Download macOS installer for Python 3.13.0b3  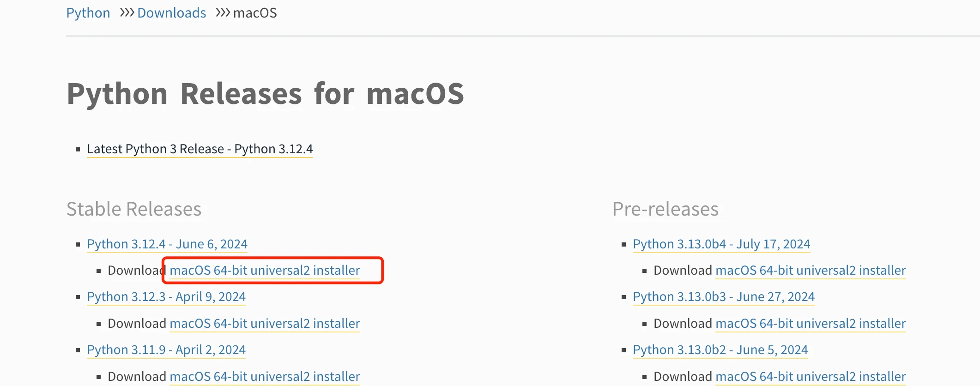pos(810,323)
